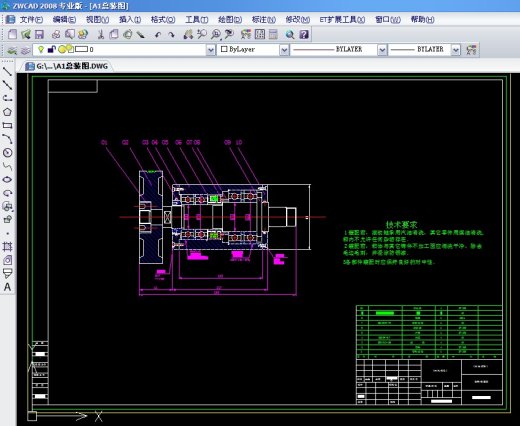The height and width of the screenshot is (426, 520).
Task: Select the Text tool A icon
Action: pyautogui.click(x=7, y=287)
